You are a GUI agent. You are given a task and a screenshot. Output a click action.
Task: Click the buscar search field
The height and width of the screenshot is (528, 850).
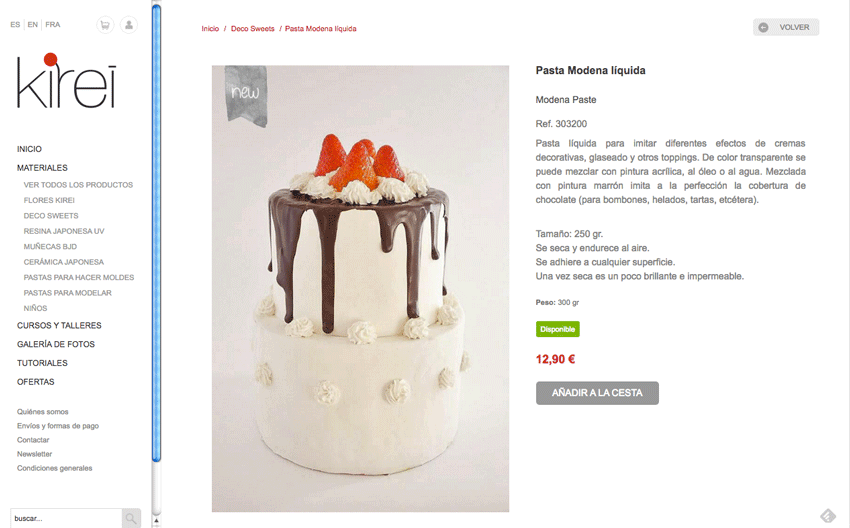click(66, 518)
